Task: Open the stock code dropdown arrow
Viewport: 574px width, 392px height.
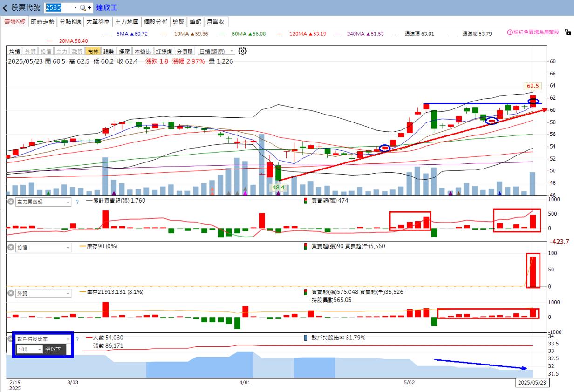Action: (75, 8)
